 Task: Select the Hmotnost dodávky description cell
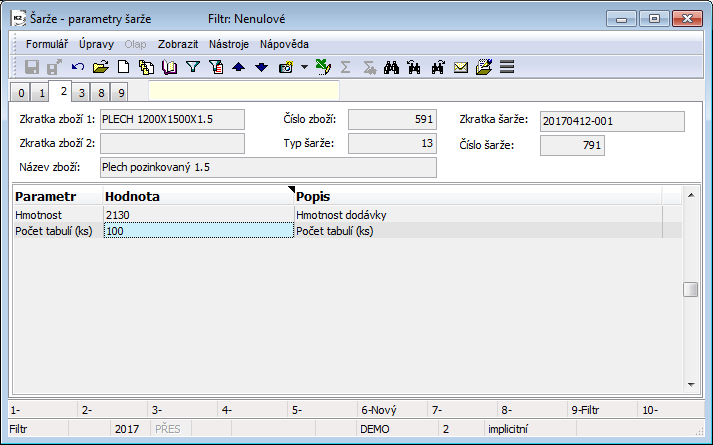(x=478, y=215)
